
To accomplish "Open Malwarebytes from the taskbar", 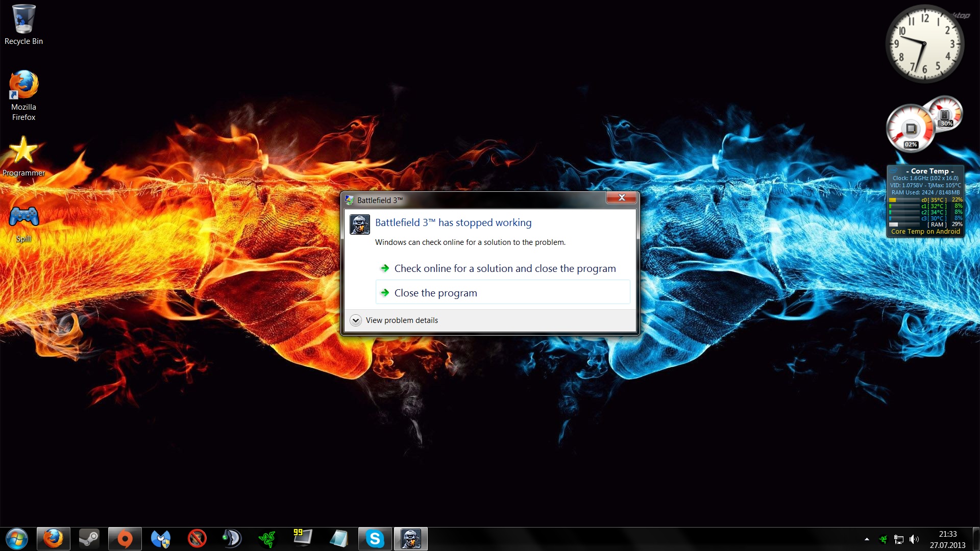I will pos(160,539).
